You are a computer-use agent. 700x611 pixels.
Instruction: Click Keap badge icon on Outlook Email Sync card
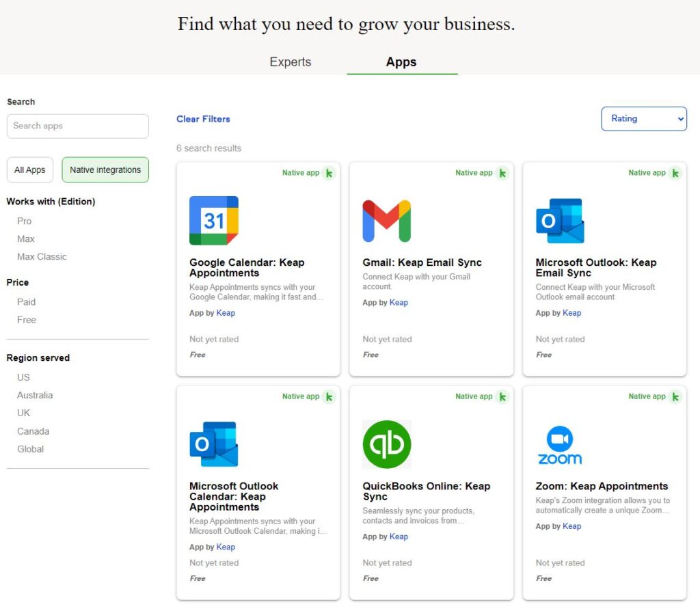[x=675, y=173]
